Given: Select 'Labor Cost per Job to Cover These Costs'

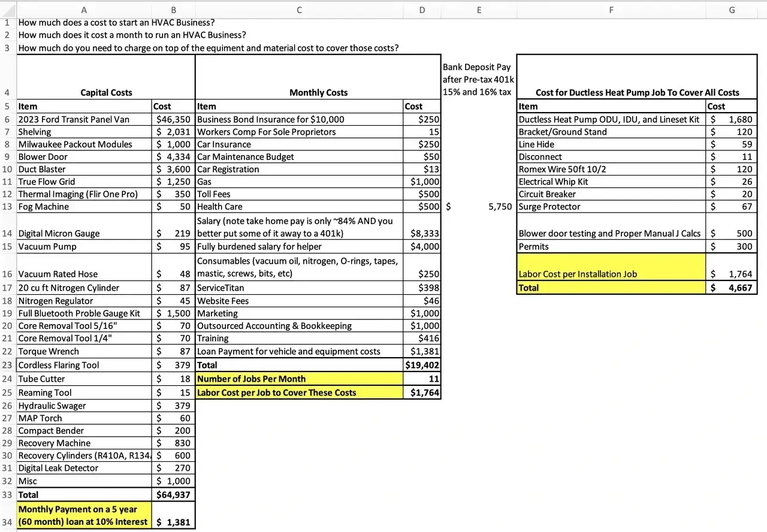Looking at the screenshot, I should [300, 392].
